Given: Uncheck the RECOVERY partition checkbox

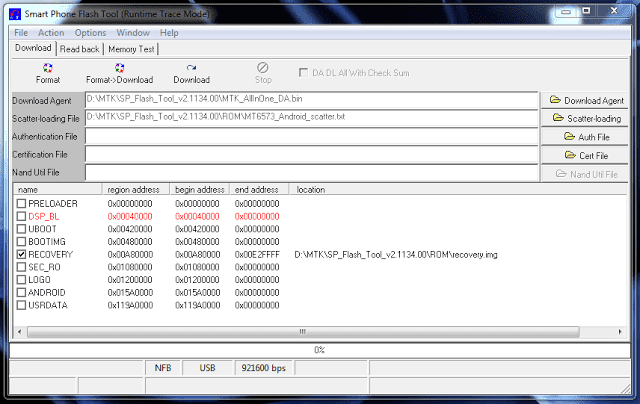Looking at the screenshot, I should [x=22, y=254].
